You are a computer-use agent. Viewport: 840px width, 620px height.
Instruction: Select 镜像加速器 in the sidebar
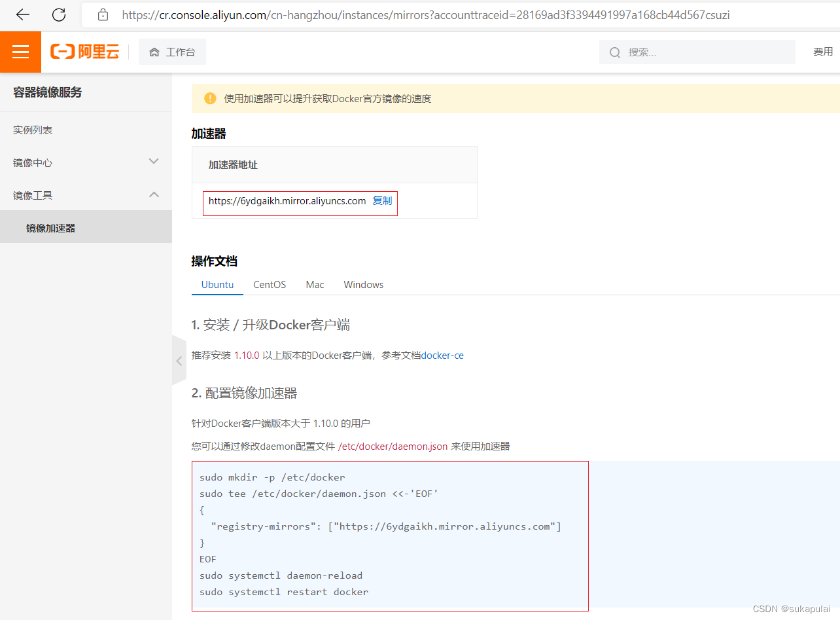click(86, 227)
